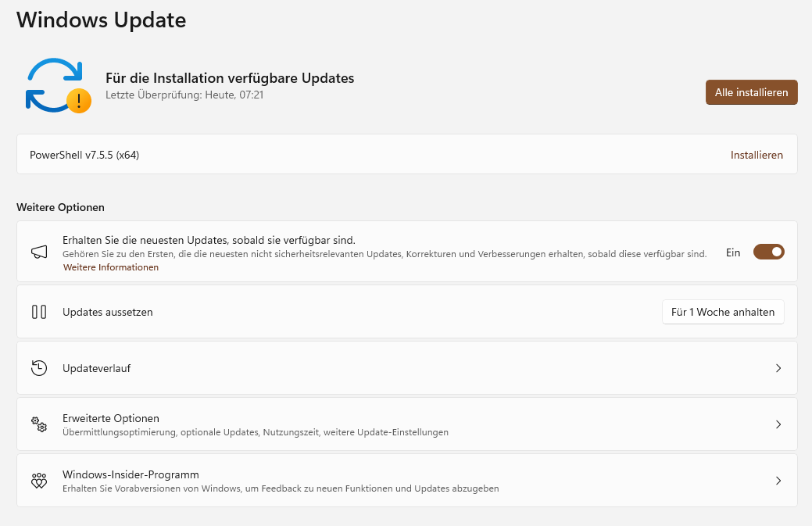Screen dimensions: 812x526
Task: Click the megaphone icon for newest updates
Action: (x=39, y=252)
